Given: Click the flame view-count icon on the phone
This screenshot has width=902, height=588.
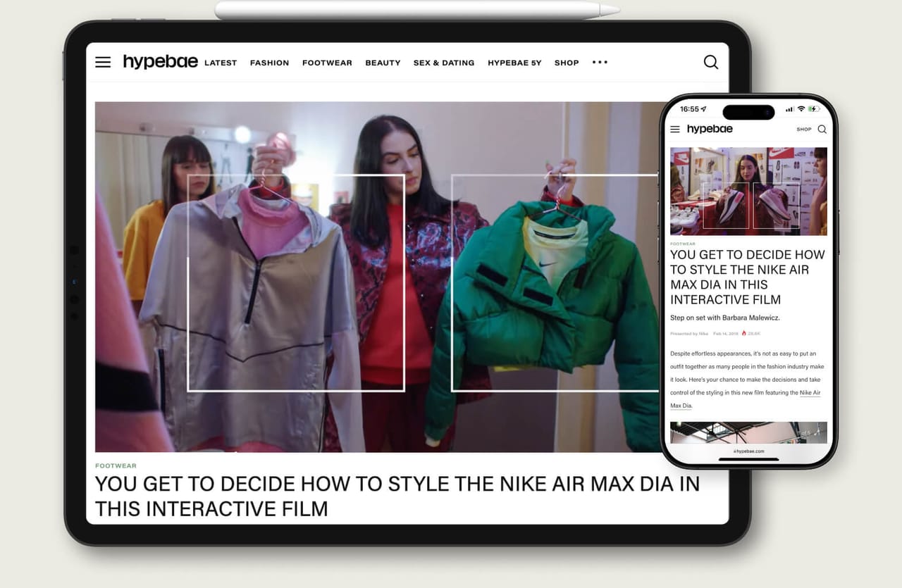Looking at the screenshot, I should click(x=743, y=333).
